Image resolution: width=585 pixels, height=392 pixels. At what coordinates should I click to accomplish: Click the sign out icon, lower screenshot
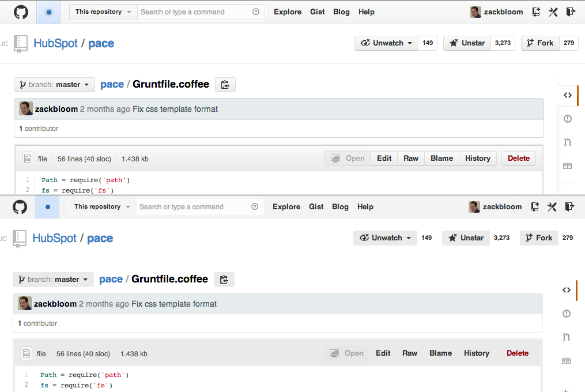tap(569, 207)
